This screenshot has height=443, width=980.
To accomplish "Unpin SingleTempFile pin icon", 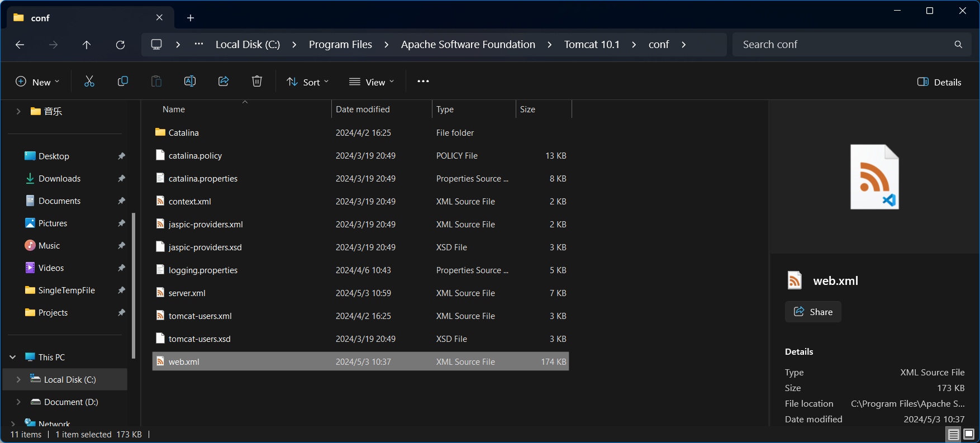I will click(x=121, y=290).
